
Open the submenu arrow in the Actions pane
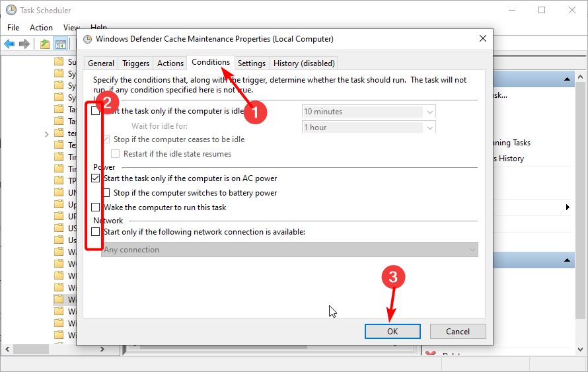[568, 207]
